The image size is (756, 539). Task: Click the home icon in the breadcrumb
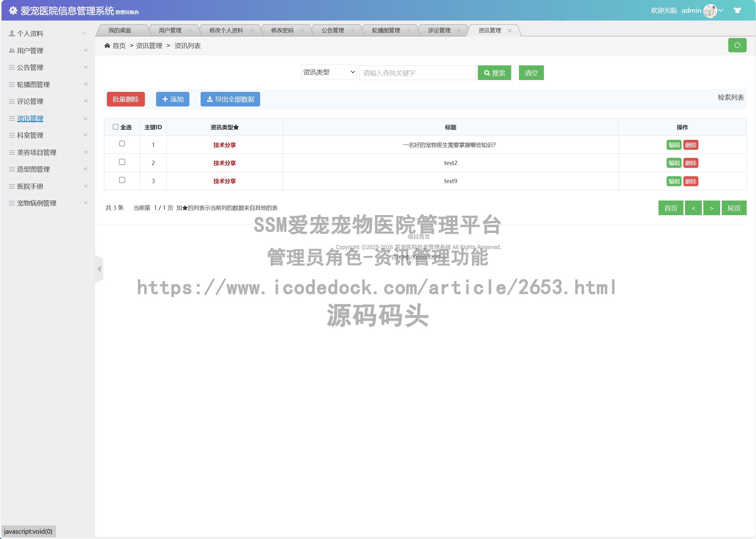pyautogui.click(x=107, y=45)
